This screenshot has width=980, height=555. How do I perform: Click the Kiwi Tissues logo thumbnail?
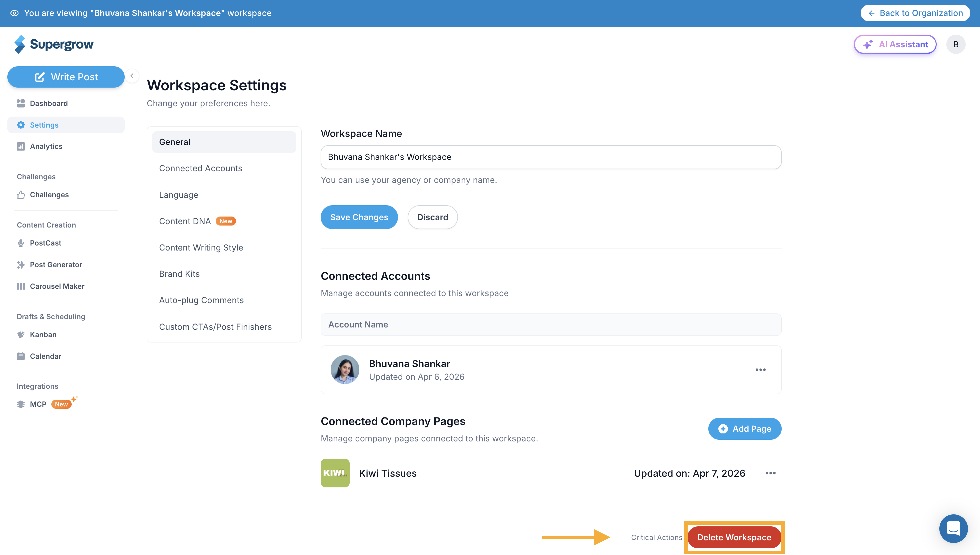tap(335, 473)
